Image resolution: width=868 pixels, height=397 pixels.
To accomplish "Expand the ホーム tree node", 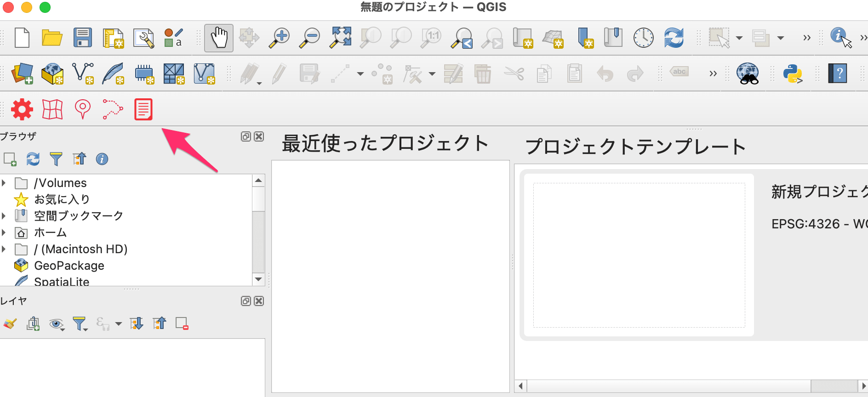I will click(4, 233).
